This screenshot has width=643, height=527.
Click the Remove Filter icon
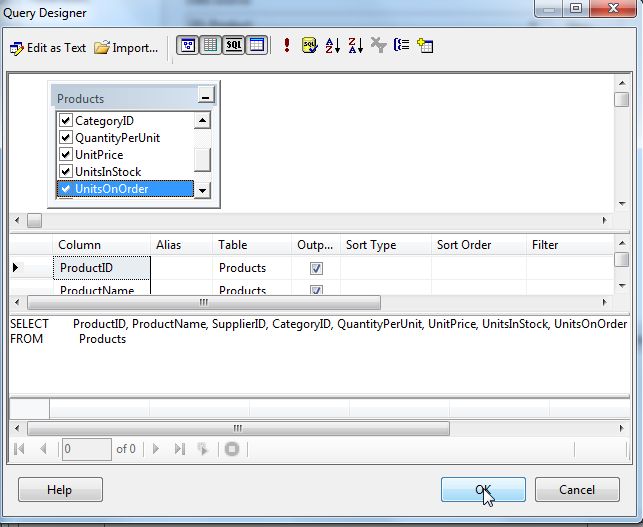(x=379, y=45)
